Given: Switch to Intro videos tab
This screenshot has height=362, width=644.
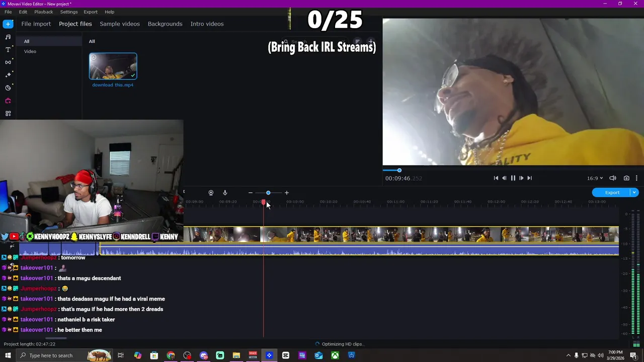Looking at the screenshot, I should tap(207, 24).
